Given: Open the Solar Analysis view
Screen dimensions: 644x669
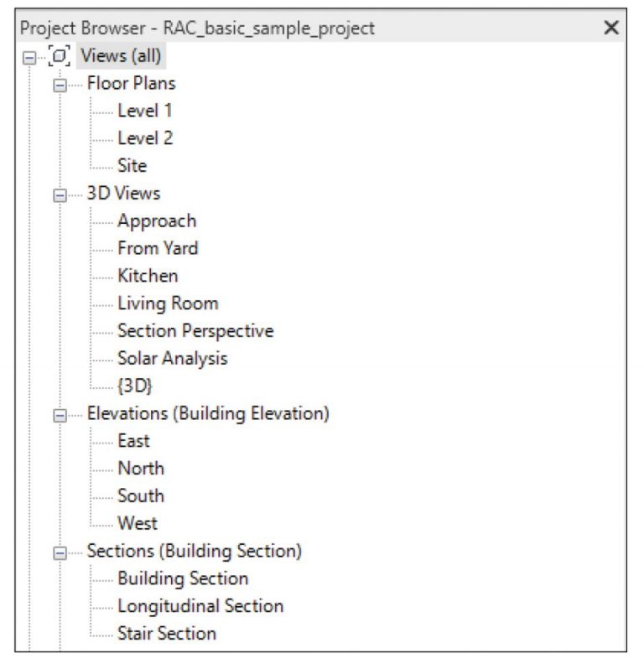Looking at the screenshot, I should coord(173,359).
